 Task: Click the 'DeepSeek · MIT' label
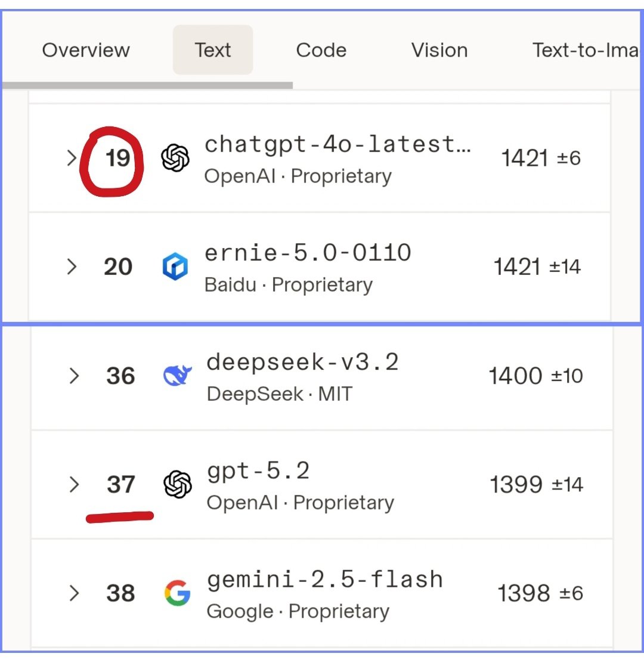(280, 394)
